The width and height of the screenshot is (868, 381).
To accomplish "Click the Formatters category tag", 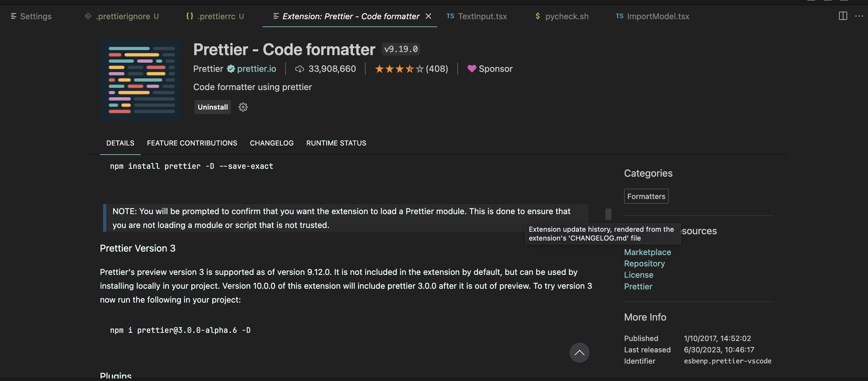I will coord(646,196).
